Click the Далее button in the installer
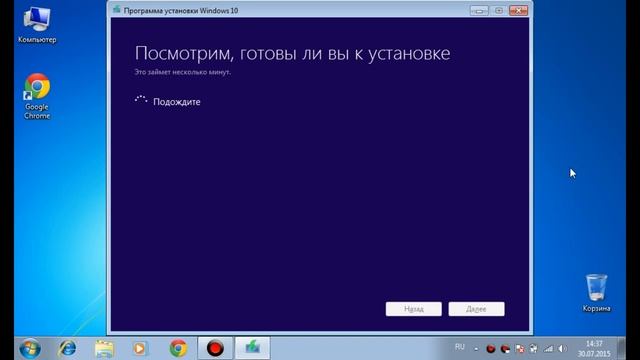This screenshot has height=360, width=640. [x=476, y=309]
